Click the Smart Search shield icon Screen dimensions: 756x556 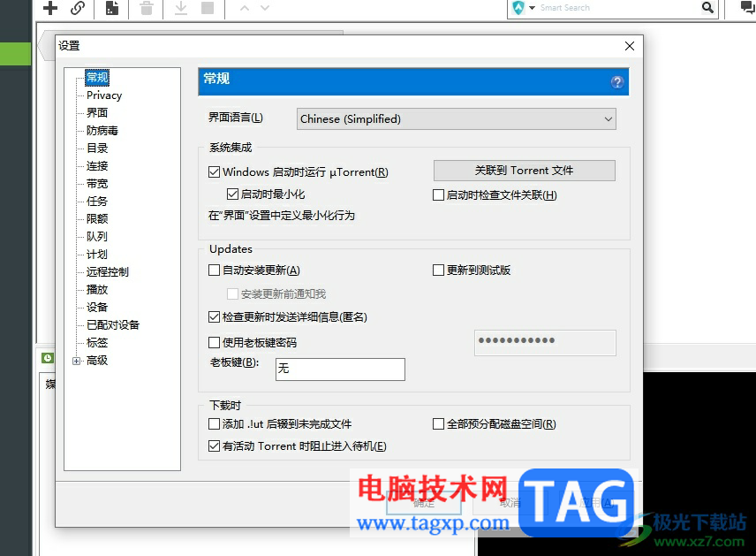click(518, 8)
